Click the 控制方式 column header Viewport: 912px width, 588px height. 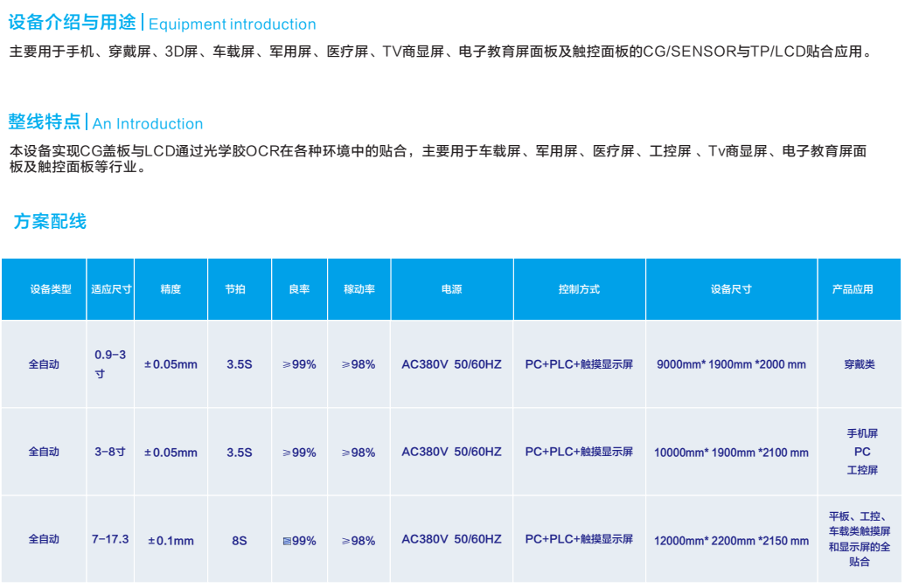pos(579,289)
